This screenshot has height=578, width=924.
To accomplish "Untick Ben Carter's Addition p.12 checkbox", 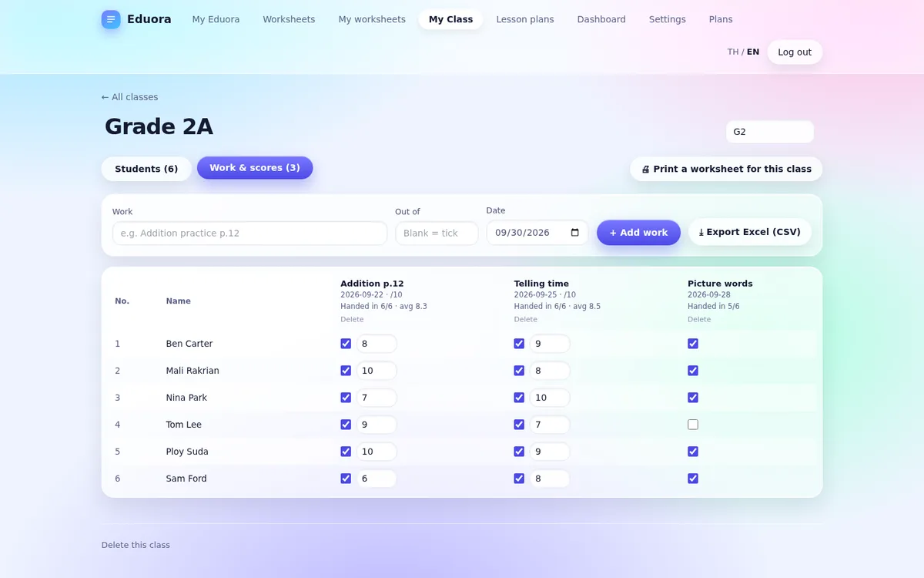I will (x=346, y=344).
